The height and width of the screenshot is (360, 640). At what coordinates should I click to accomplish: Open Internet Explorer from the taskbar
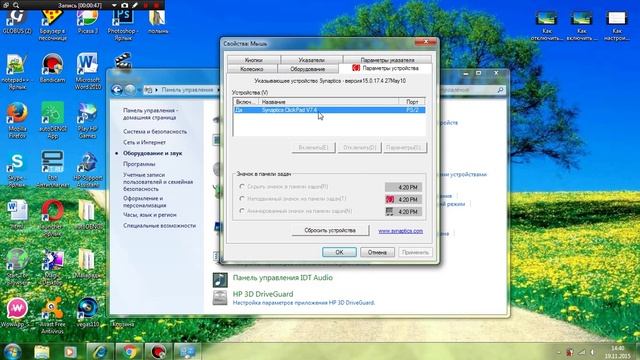click(100, 351)
